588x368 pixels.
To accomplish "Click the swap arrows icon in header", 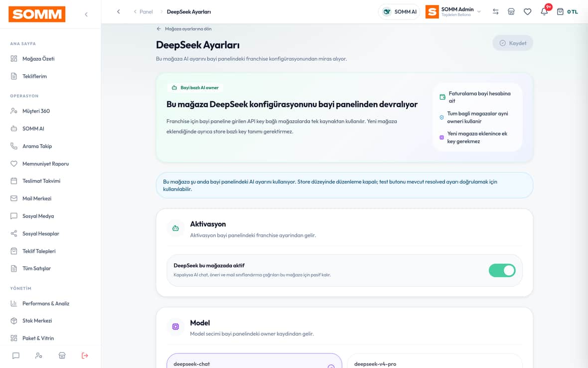I will (x=495, y=11).
